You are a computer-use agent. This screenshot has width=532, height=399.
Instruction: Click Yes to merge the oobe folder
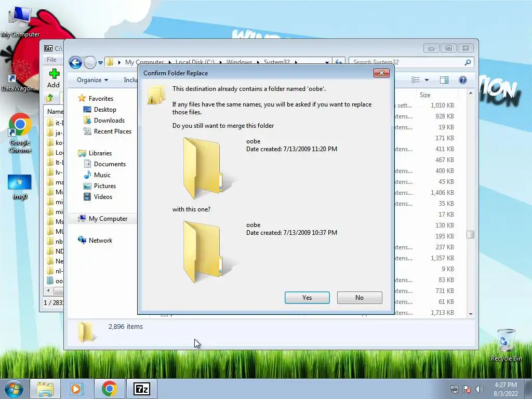pyautogui.click(x=307, y=298)
